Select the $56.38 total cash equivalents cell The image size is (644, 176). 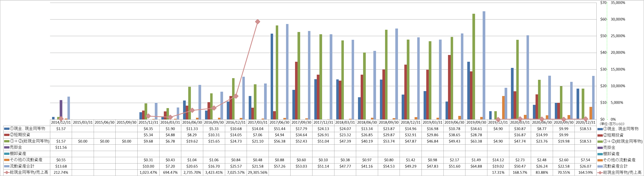(x=279, y=141)
